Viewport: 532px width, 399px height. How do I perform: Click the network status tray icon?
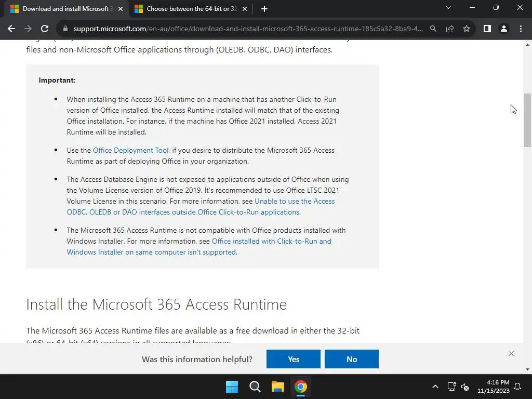(x=451, y=387)
